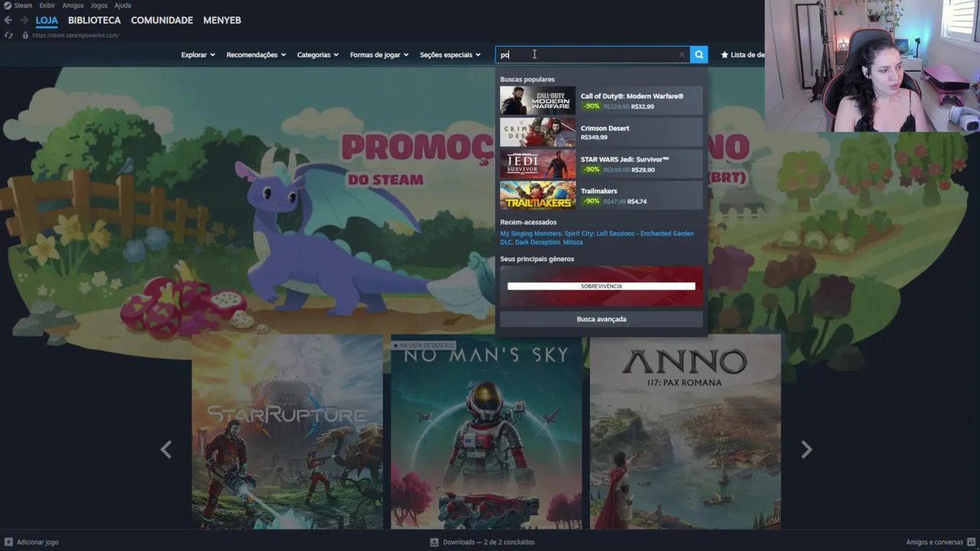
Task: Expand the Categorias dropdown
Action: [318, 55]
